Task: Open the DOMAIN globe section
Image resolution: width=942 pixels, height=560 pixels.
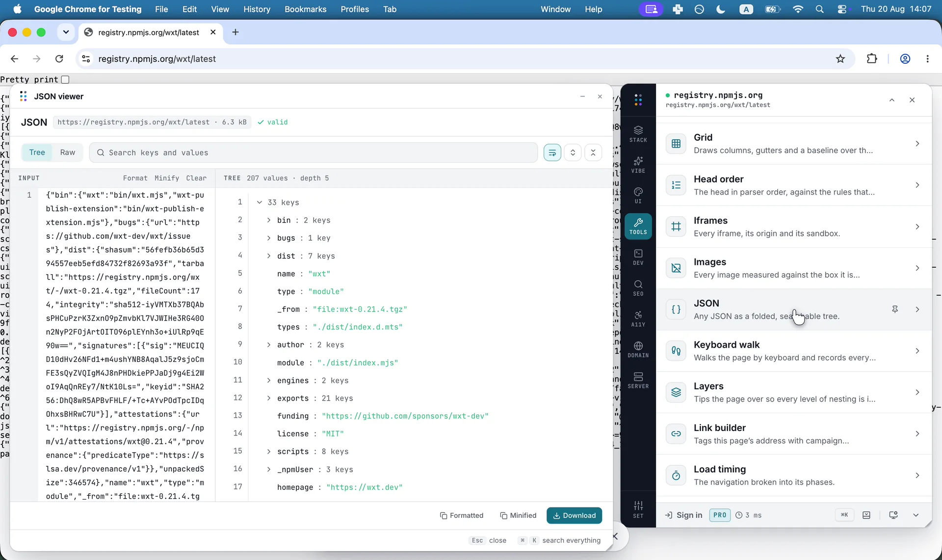Action: click(638, 350)
